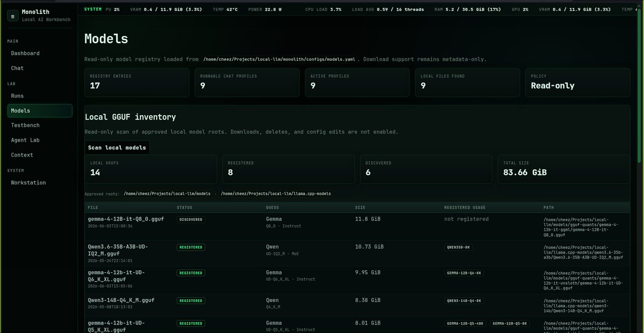Viewport: 644px width, 333px height.
Task: Click the Local GGUF inventory heading
Action: [130, 116]
